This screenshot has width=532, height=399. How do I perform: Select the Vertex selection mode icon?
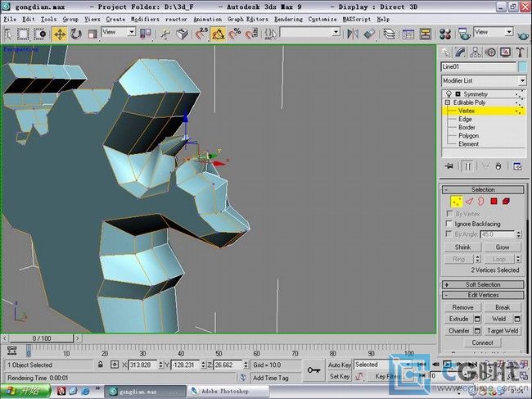(457, 202)
